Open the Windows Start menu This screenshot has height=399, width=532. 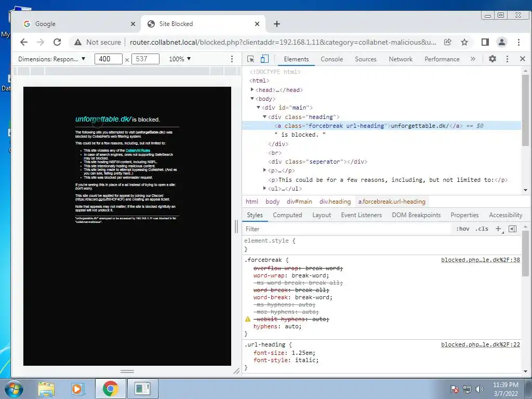(14, 389)
